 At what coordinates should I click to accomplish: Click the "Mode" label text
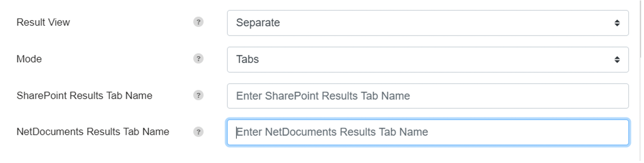point(29,59)
